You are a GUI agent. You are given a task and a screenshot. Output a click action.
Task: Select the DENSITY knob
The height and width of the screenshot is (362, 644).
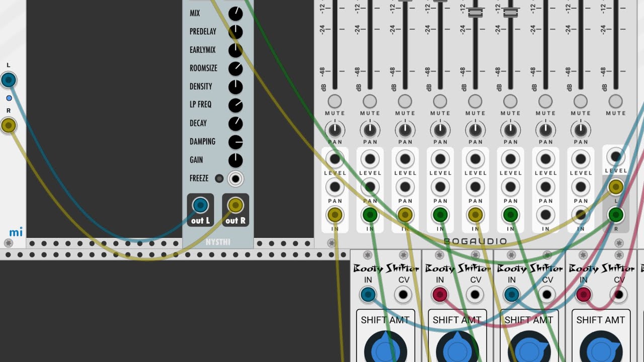click(235, 87)
